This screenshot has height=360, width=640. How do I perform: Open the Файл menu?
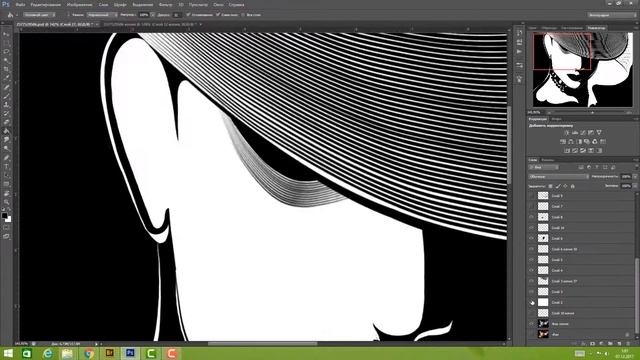pos(20,5)
